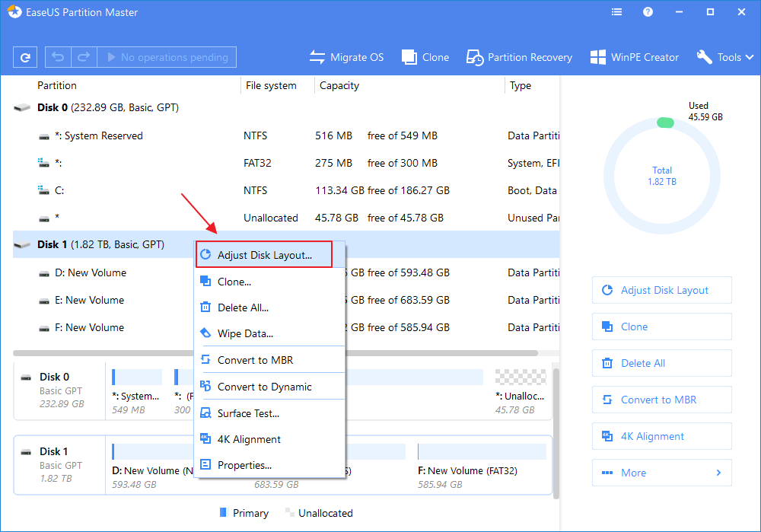Image resolution: width=761 pixels, height=532 pixels.
Task: Choose Properties... in context menu
Action: 270,465
